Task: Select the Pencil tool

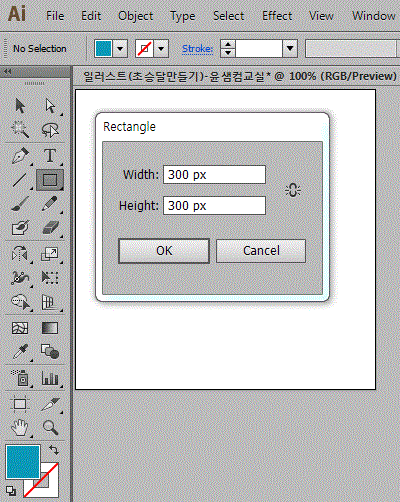Action: tap(50, 204)
